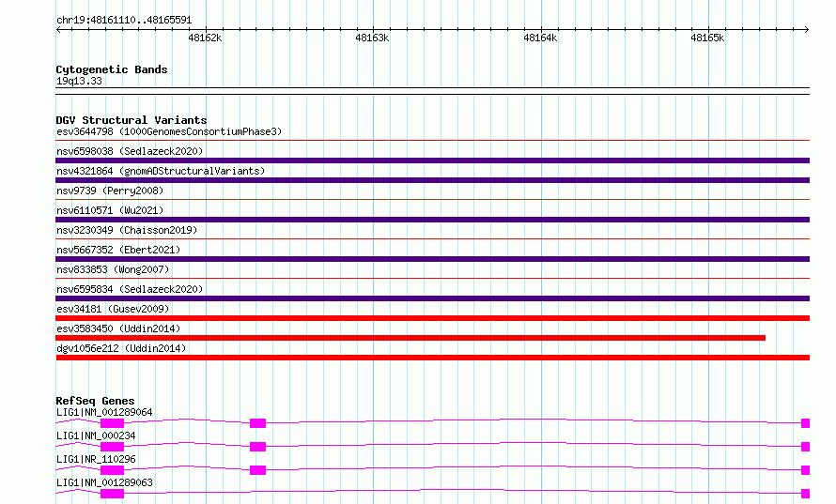The height and width of the screenshot is (504, 836).
Task: Open variant nsv4321864 (gnomADStructuralVariants)
Action: (161, 171)
